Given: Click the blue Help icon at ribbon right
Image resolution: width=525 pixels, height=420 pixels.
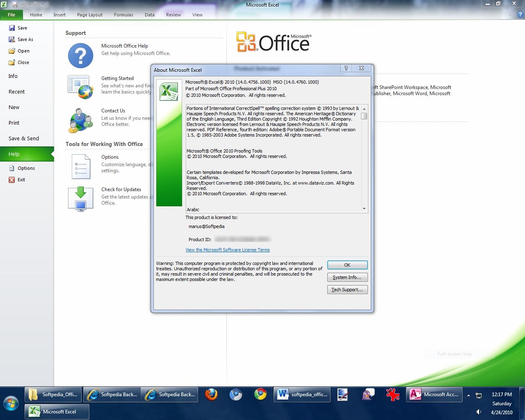Looking at the screenshot, I should point(520,15).
